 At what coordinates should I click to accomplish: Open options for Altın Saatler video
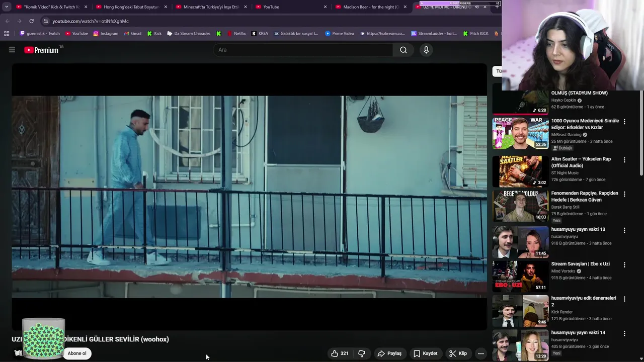pos(624,160)
